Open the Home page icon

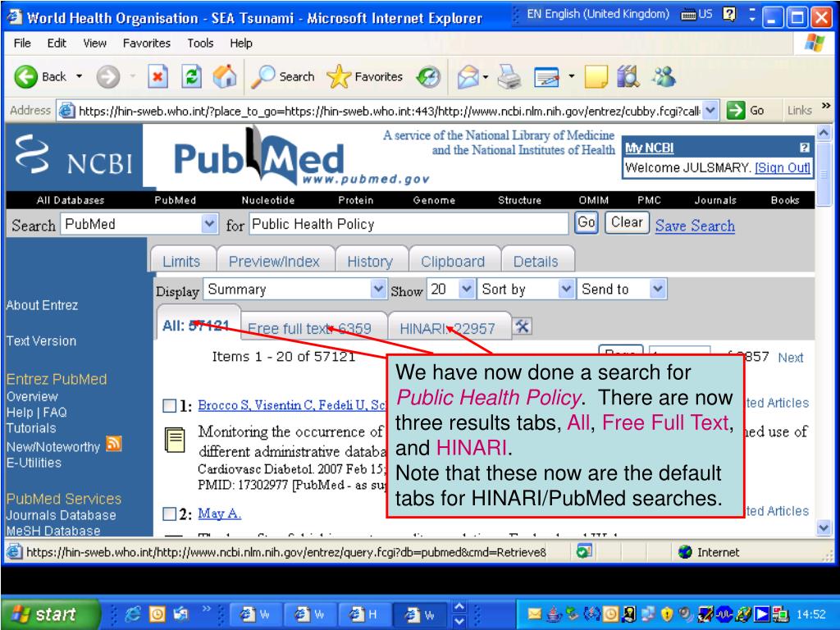(x=225, y=76)
